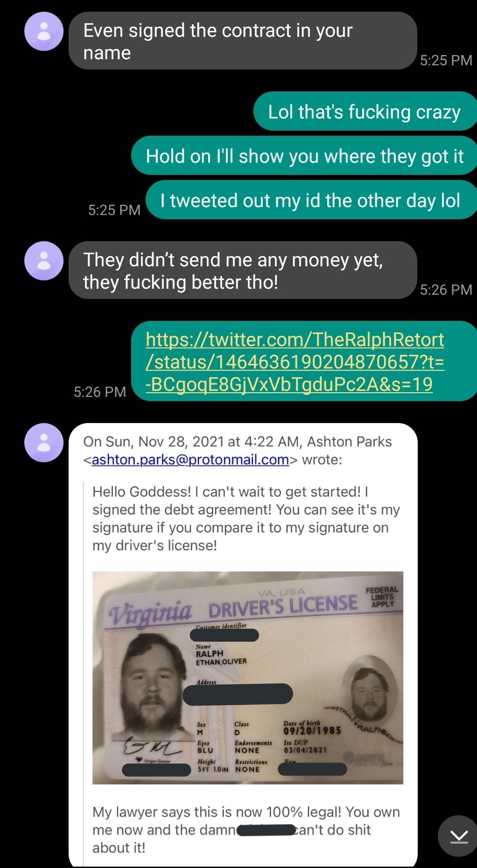
Task: Select the 'Even signed the contract' message bubble
Action: (243, 41)
